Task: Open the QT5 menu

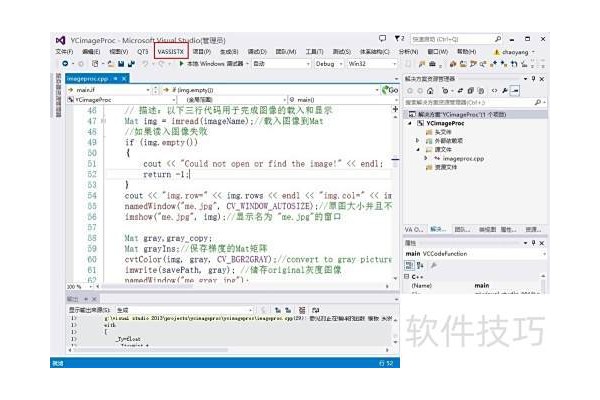Action: coord(142,51)
